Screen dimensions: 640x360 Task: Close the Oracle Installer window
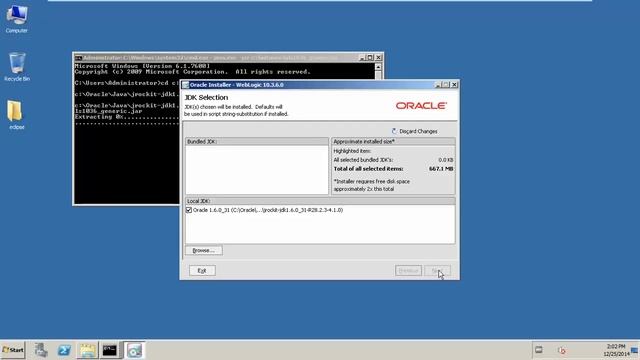click(454, 85)
